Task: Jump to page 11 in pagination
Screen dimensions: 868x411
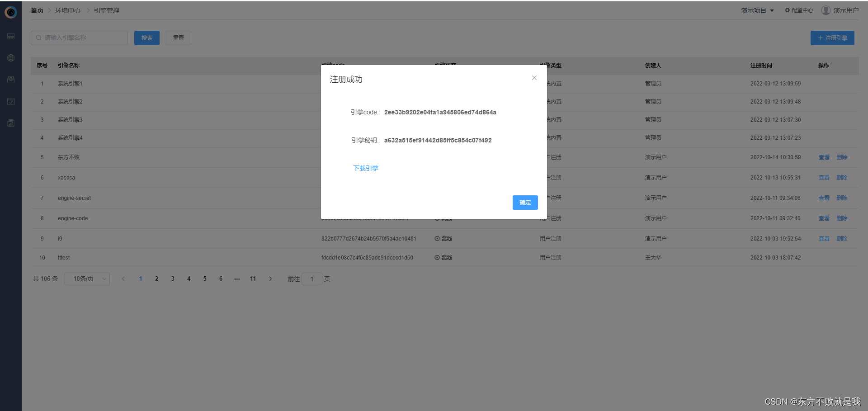Action: 253,279
